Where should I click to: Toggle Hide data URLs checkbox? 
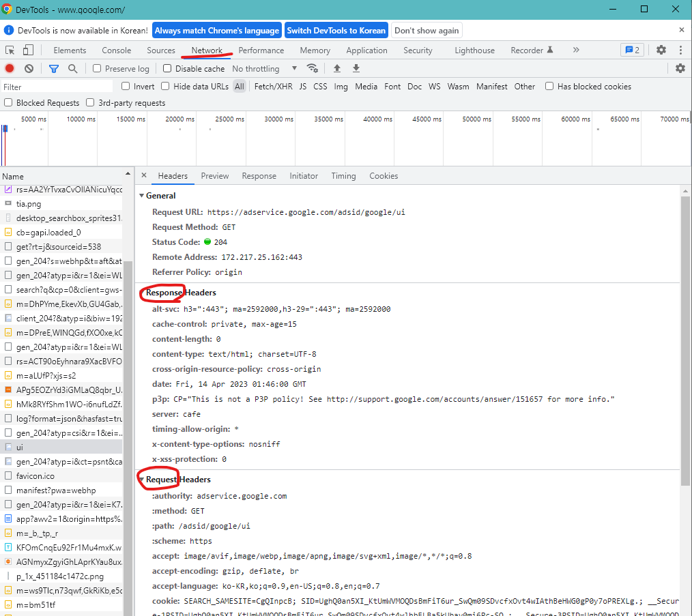(x=165, y=86)
